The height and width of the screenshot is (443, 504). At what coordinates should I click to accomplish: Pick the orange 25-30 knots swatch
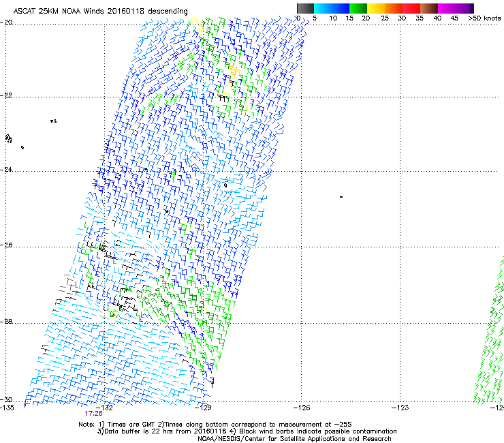tap(394, 8)
